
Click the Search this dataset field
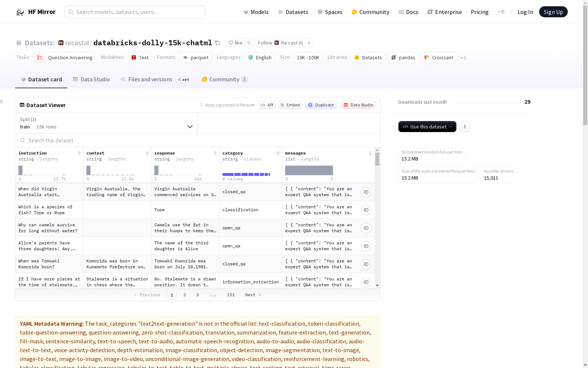click(198, 141)
